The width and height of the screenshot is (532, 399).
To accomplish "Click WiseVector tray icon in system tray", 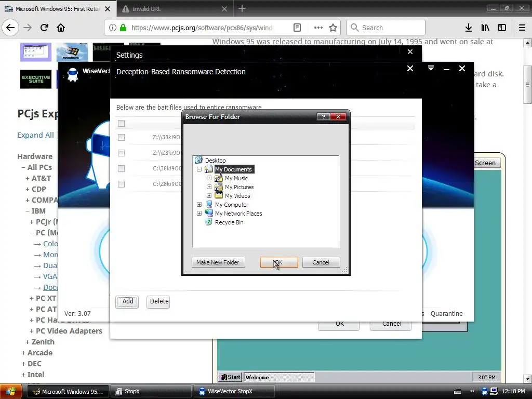I will tap(485, 391).
